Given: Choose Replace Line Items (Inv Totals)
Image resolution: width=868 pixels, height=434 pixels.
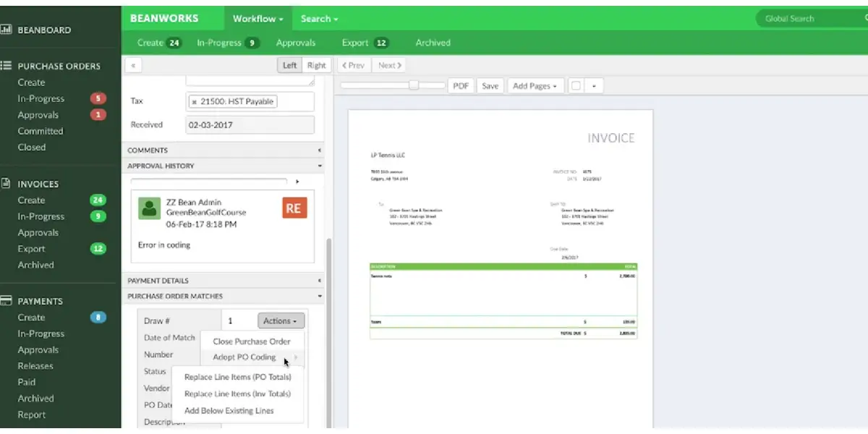Looking at the screenshot, I should (237, 393).
